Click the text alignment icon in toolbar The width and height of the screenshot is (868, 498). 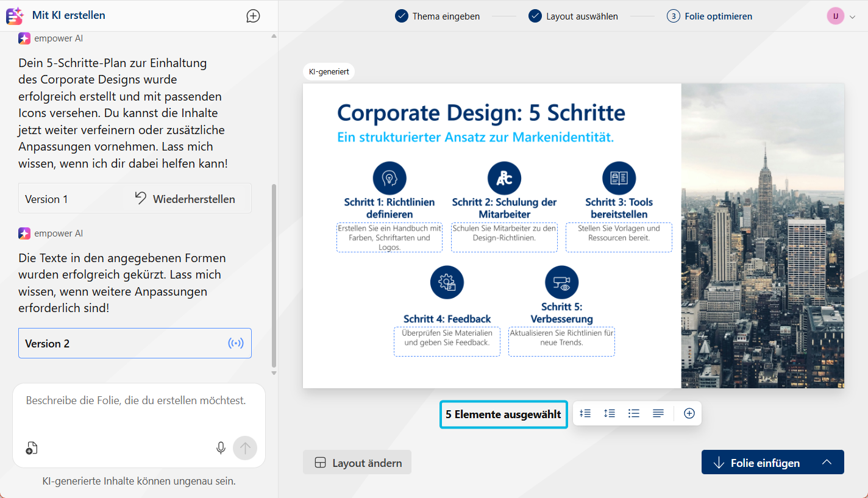click(x=658, y=413)
